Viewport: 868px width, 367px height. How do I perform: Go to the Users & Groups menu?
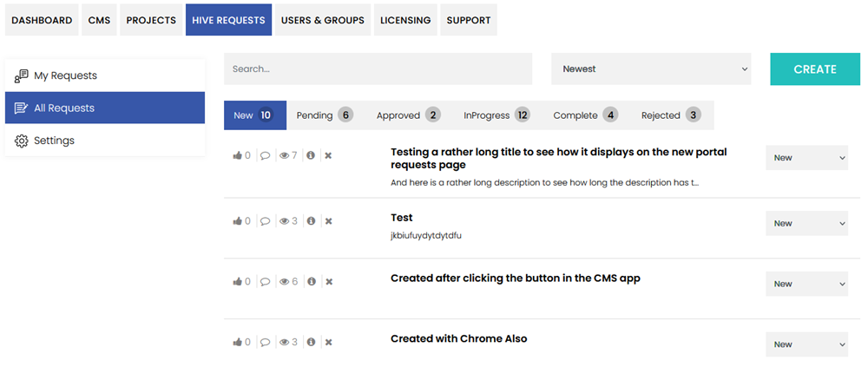click(x=322, y=20)
